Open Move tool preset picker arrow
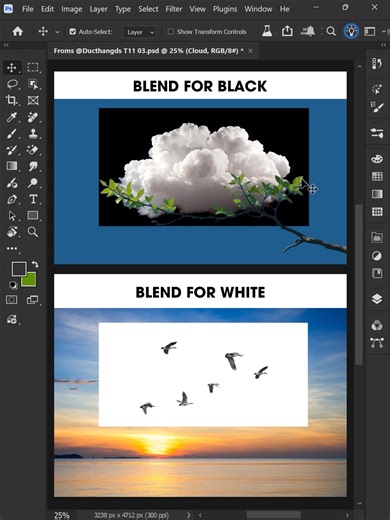The height and width of the screenshot is (520, 390). [57, 32]
